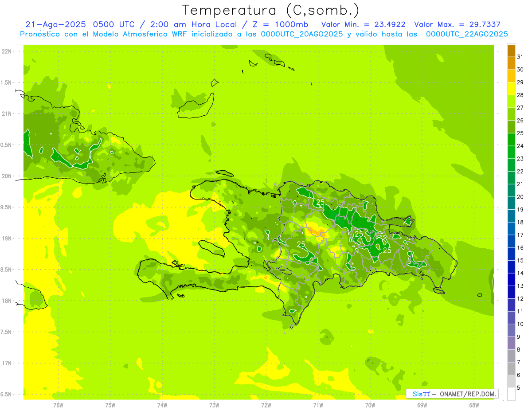Image resolution: width=532 pixels, height=411 pixels.
Task: Pick the gray legend segment between 6 and 7
Action: coord(511,368)
